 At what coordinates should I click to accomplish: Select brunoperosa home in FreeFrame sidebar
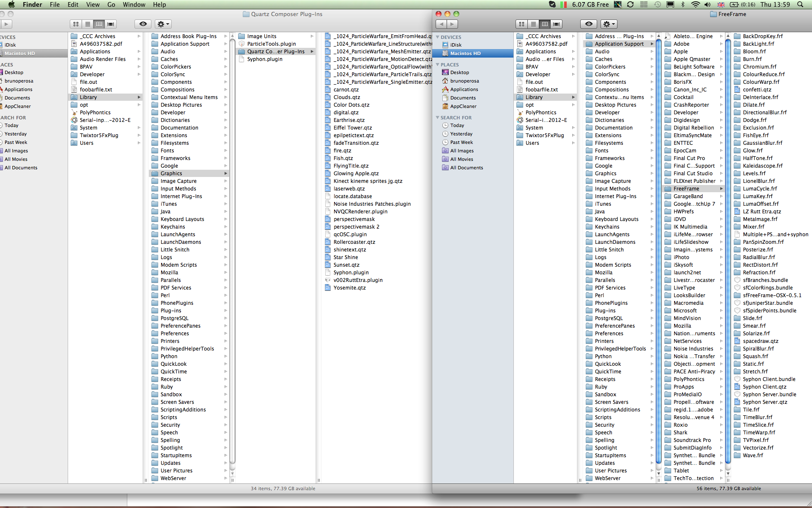coord(472,81)
